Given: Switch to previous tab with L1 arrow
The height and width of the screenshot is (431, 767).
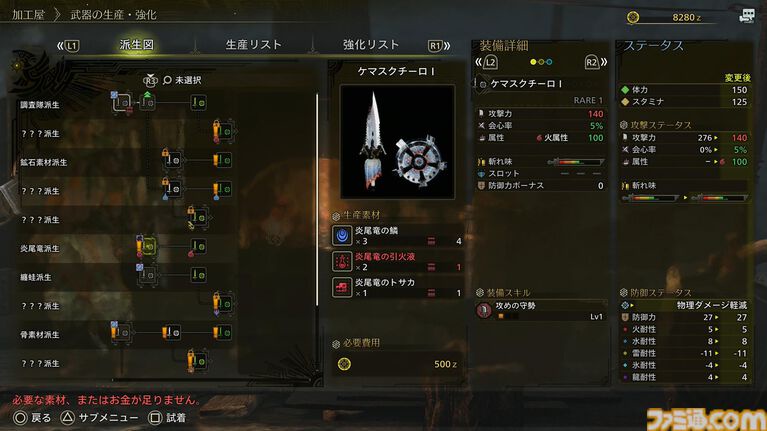Looking at the screenshot, I should point(68,46).
